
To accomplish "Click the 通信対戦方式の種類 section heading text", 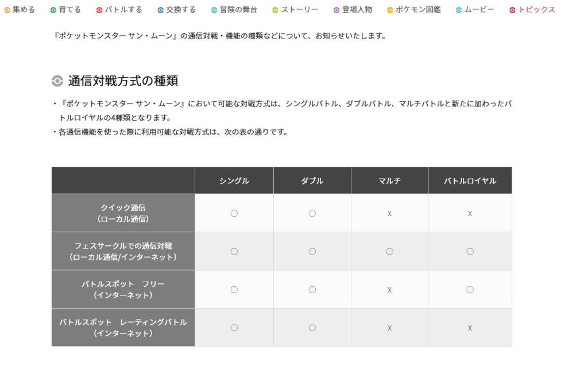I will [x=126, y=81].
